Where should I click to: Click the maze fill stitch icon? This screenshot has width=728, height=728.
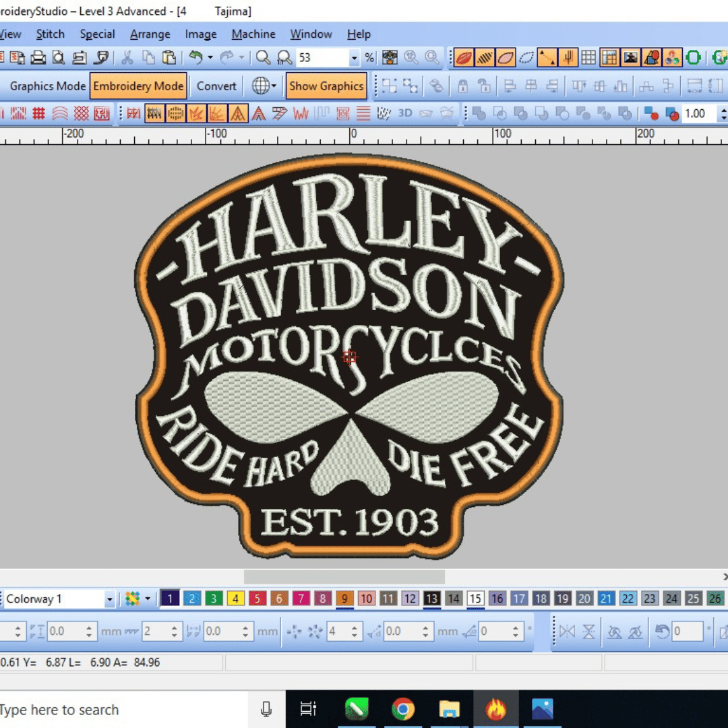click(102, 113)
